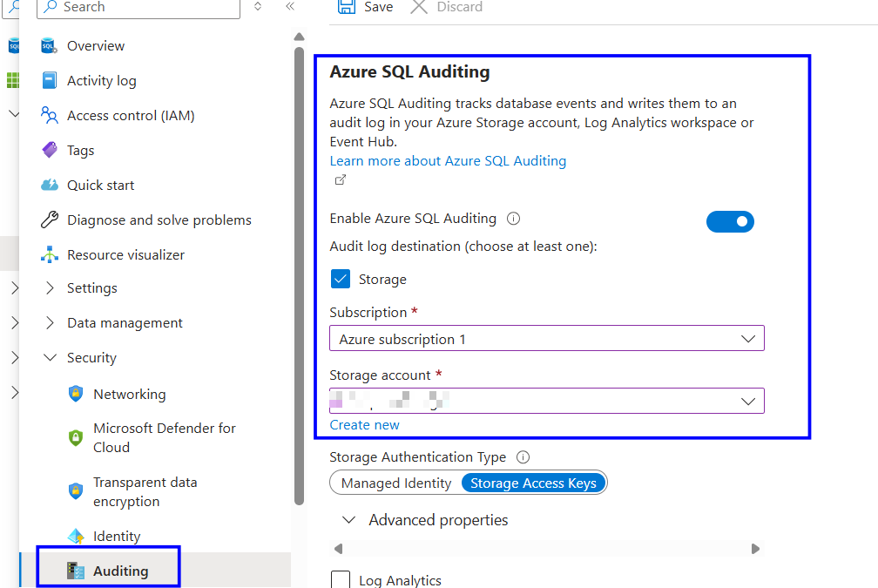Click the purple Tags icon
This screenshot has height=588, width=878.
point(50,150)
